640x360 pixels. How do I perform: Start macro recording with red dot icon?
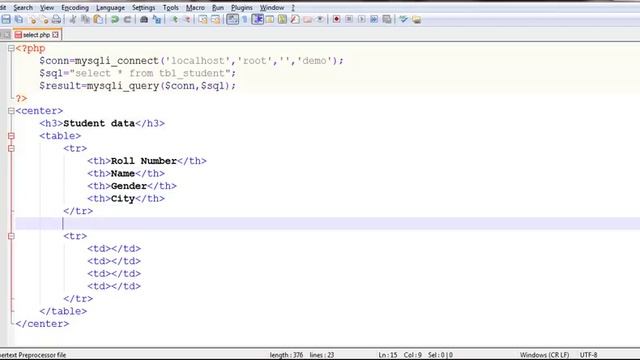click(336, 19)
